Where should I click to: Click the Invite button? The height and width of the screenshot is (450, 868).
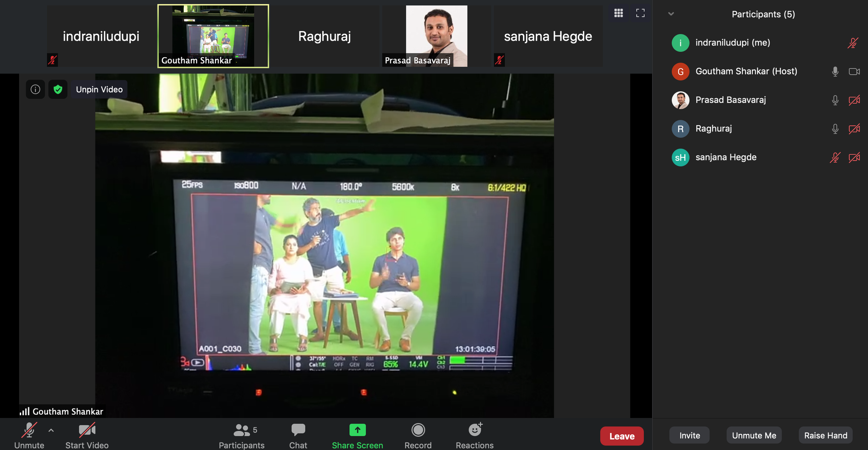pyautogui.click(x=689, y=435)
